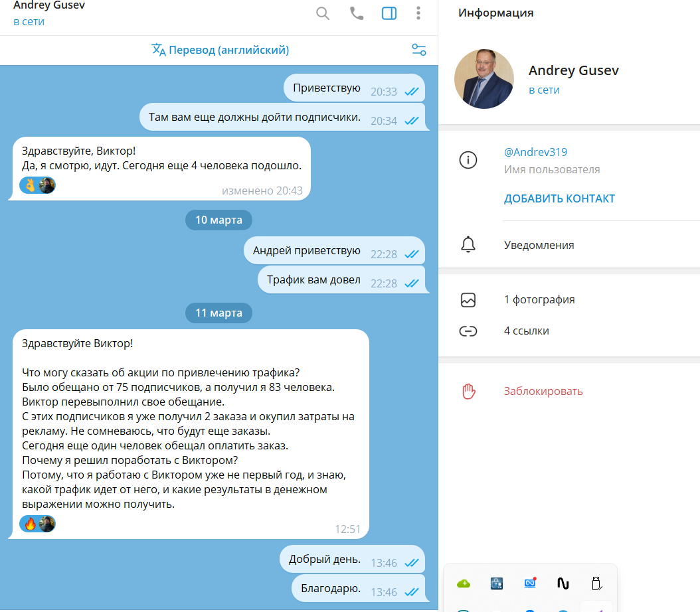Click the USB safely remove tray icon
The image size is (700, 612).
tap(596, 583)
